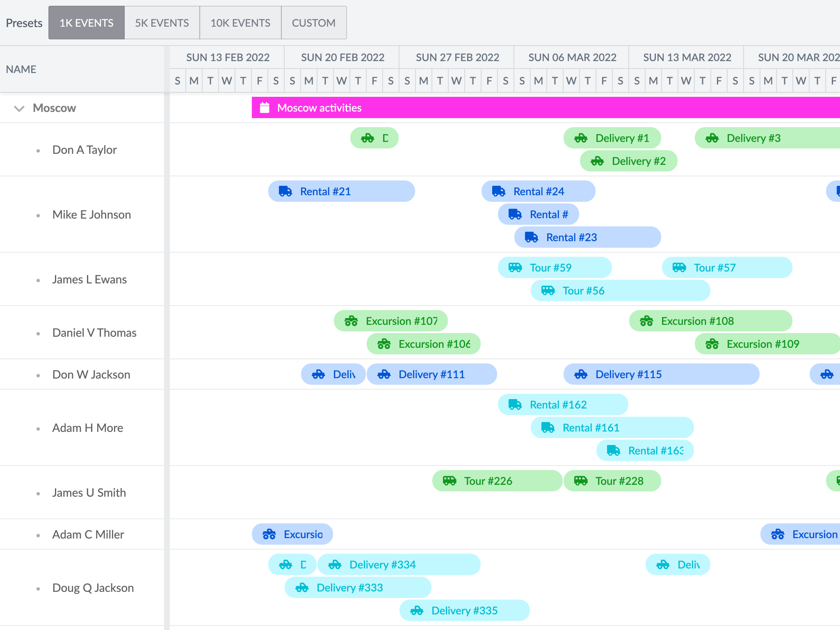Select the Excursion #109 event bar
840x630 pixels.
pos(767,344)
